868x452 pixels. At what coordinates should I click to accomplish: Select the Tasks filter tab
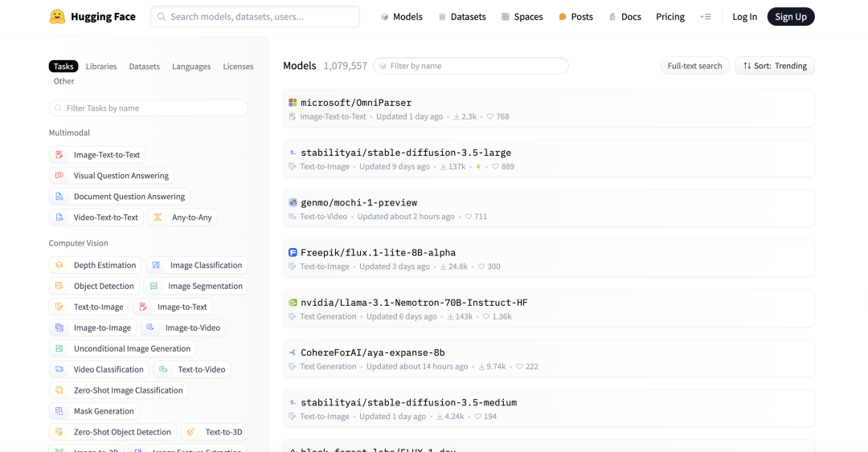63,67
